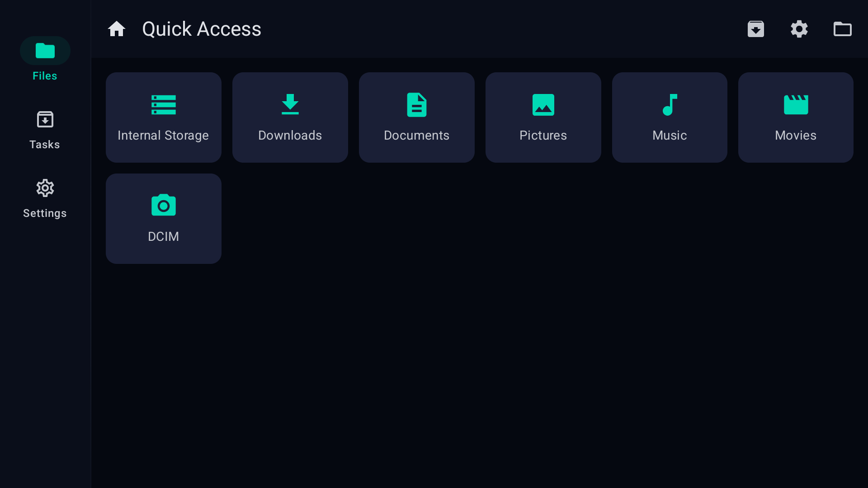The height and width of the screenshot is (488, 868).
Task: Click the storage stack icon on Internal Storage
Action: pos(163,105)
